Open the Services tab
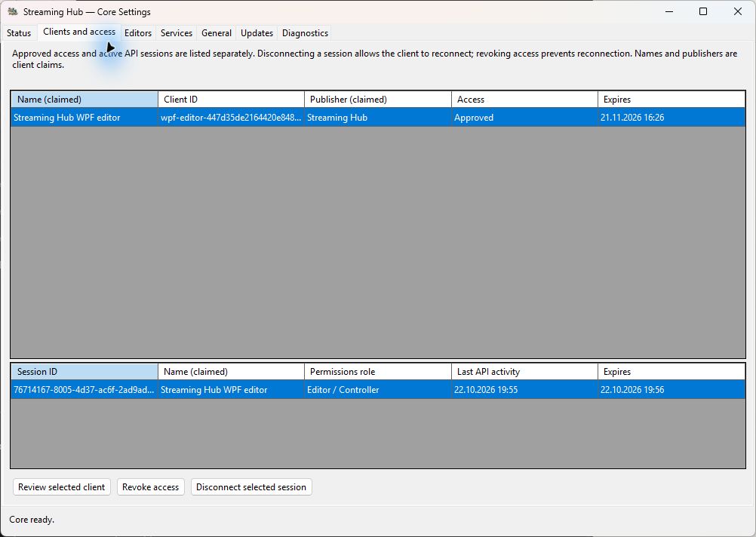The width and height of the screenshot is (756, 537). 177,32
